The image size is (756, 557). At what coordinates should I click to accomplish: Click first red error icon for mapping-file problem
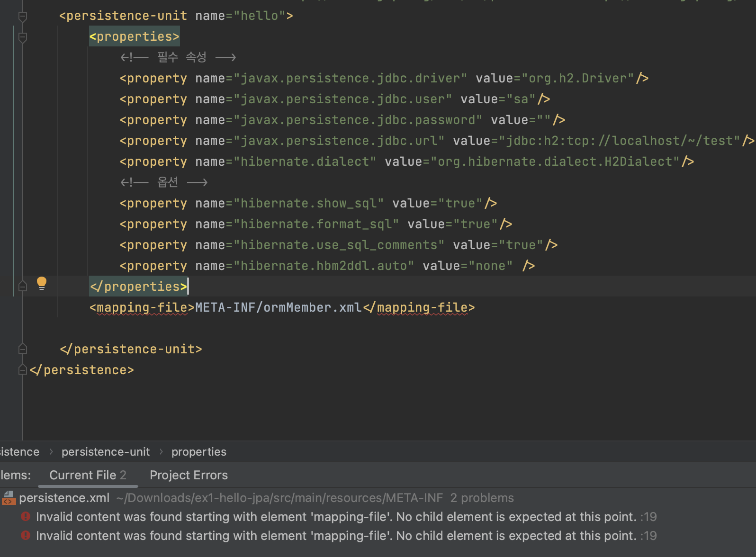coord(26,517)
